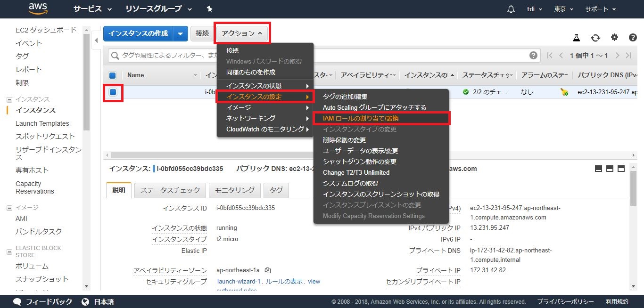Viewport: 644px width, 308px height.
Task: Click the alarm bell icon in instance row
Action: [564, 92]
